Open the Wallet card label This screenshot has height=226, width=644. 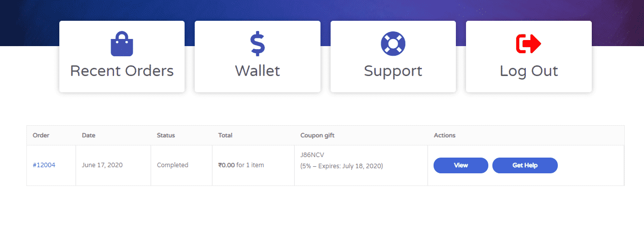tap(258, 71)
